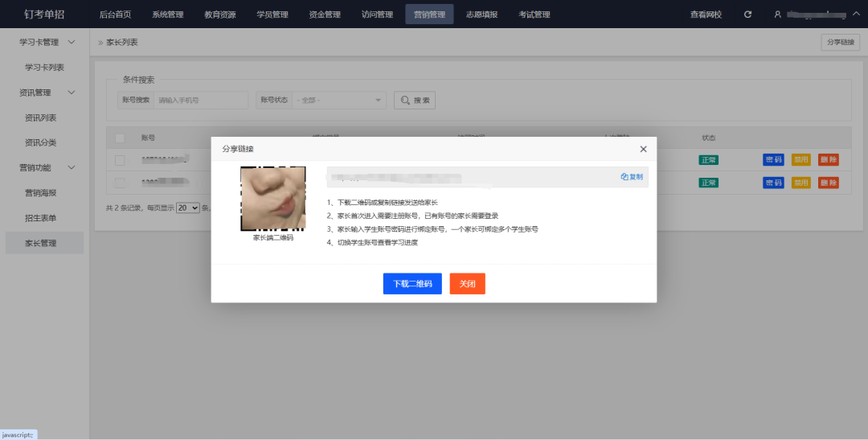Click the phone number search field

pos(201,101)
